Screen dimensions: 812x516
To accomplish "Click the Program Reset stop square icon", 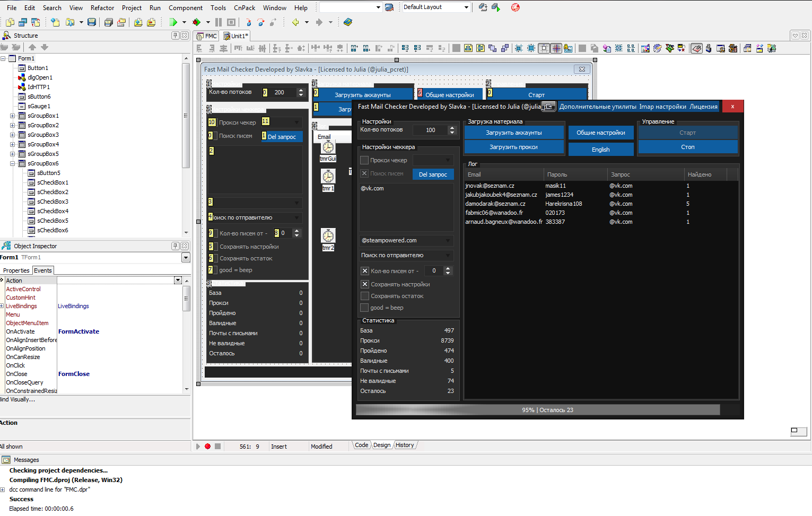I will (231, 22).
